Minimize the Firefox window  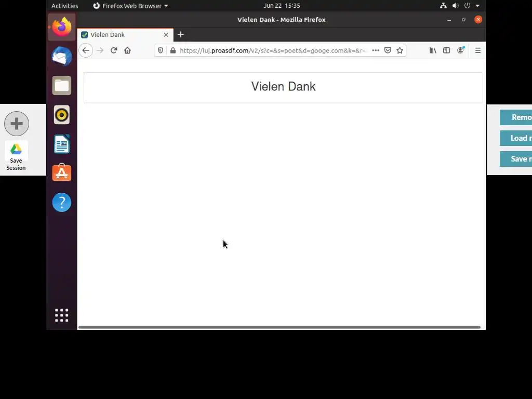(x=449, y=20)
